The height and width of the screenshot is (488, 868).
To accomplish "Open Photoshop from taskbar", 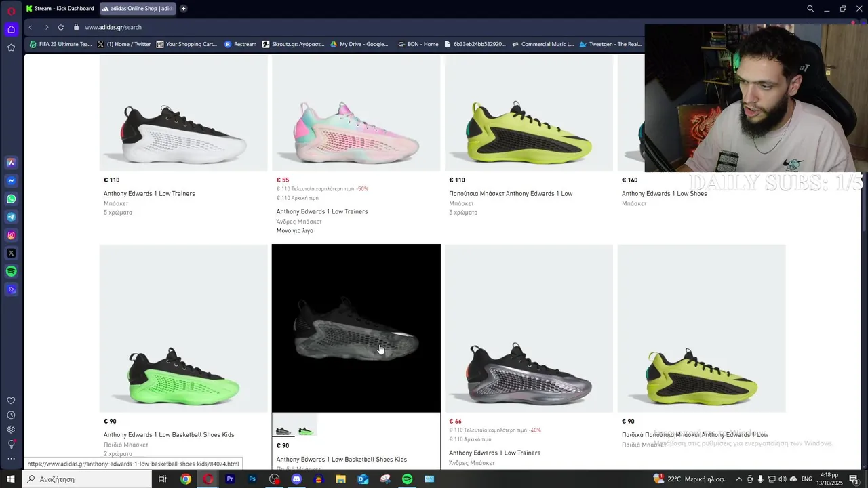I will click(x=252, y=479).
